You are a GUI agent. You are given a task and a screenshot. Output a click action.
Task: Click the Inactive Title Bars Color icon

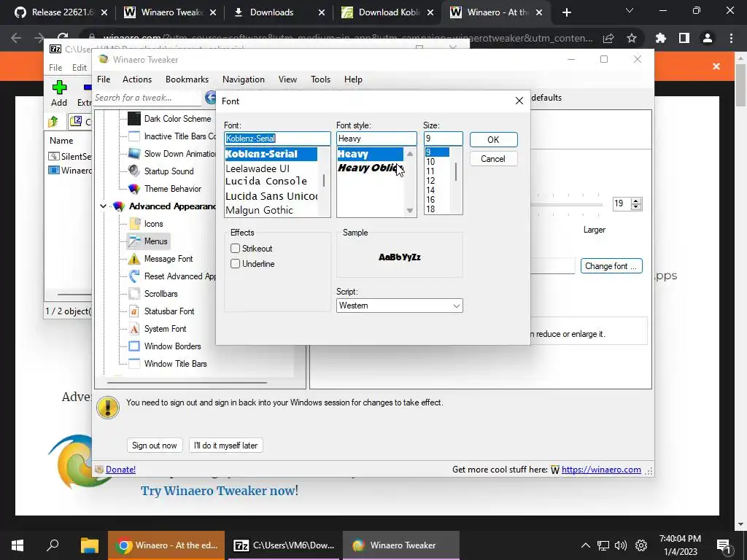click(134, 136)
